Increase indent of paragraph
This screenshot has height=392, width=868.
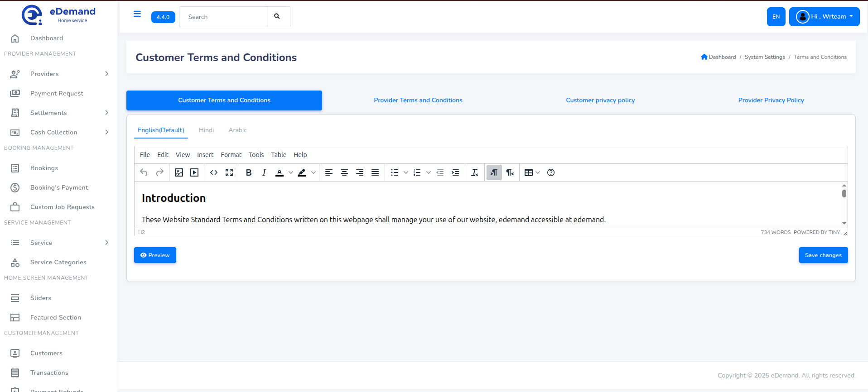point(455,172)
